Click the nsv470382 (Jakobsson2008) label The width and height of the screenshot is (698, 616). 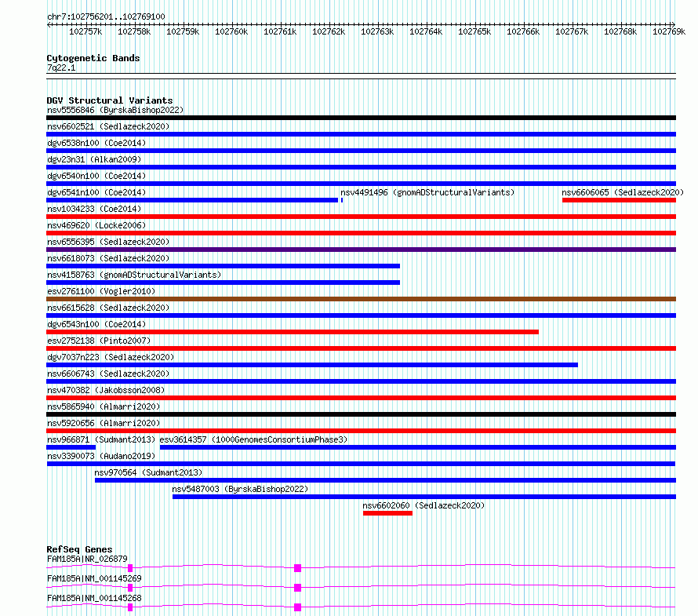[x=106, y=390]
